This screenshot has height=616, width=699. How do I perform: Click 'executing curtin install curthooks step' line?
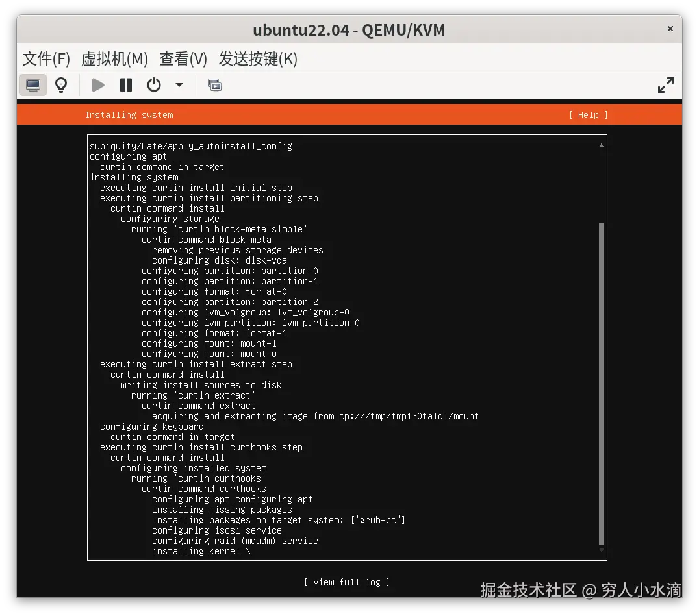pos(201,448)
